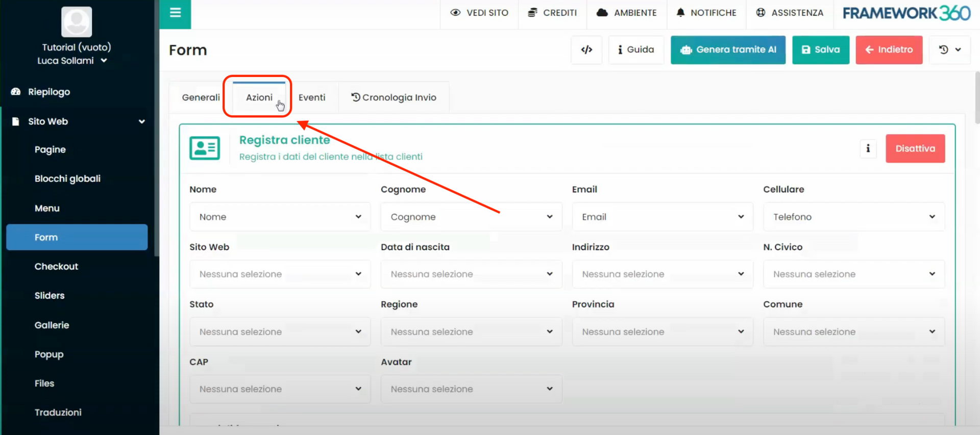Click the info icon beside Disattiva
The height and width of the screenshot is (435, 980).
(868, 149)
